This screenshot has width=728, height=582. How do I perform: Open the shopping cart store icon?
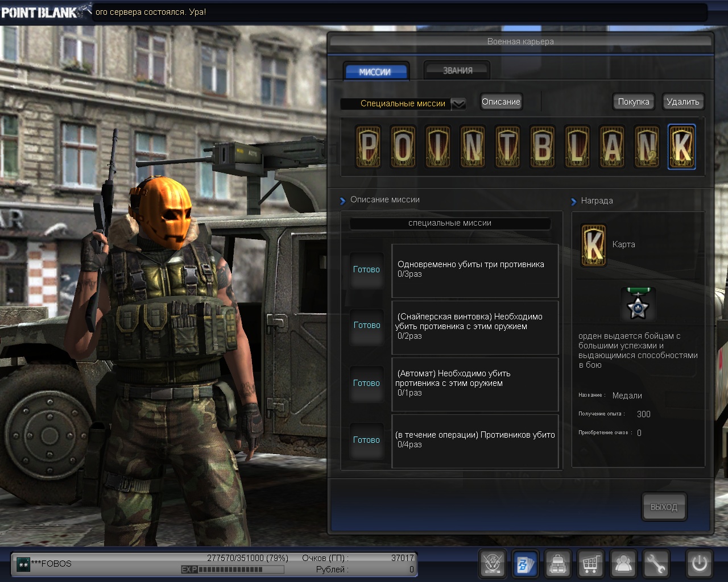(x=590, y=564)
